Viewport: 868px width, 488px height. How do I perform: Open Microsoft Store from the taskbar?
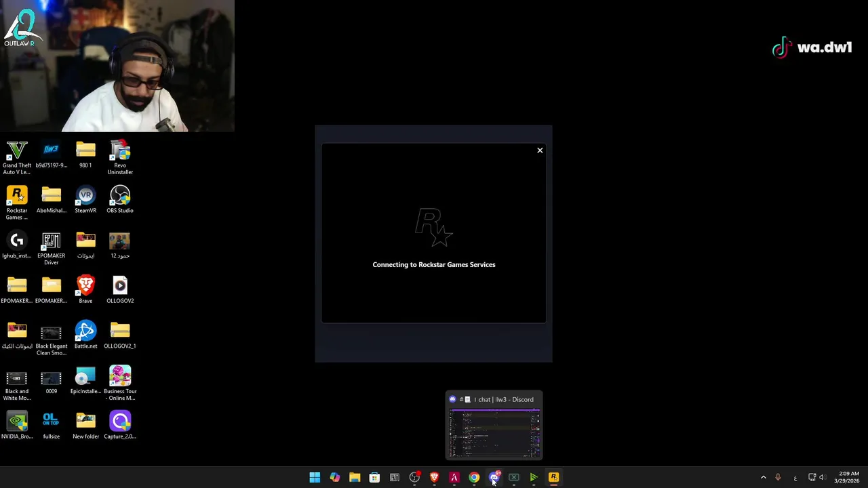[374, 477]
